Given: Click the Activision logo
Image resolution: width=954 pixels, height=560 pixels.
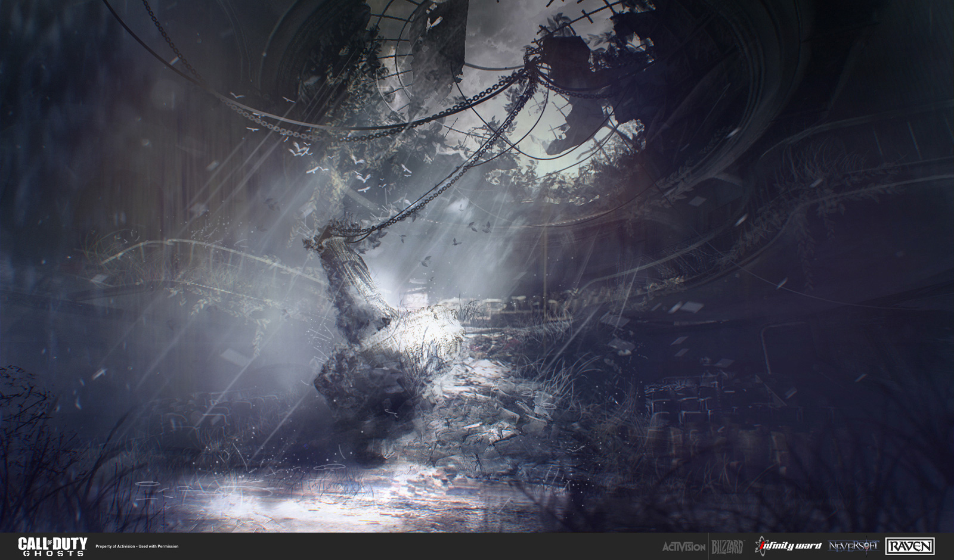Looking at the screenshot, I should [684, 546].
